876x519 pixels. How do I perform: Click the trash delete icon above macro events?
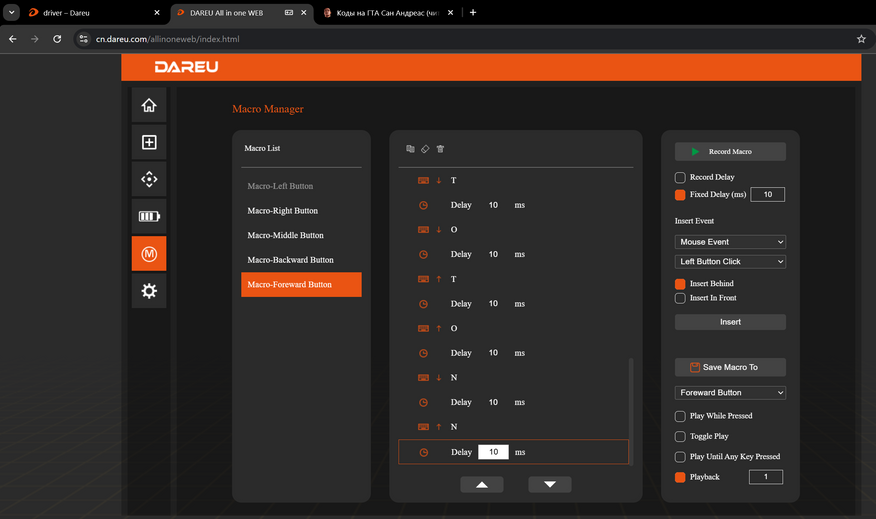click(440, 149)
